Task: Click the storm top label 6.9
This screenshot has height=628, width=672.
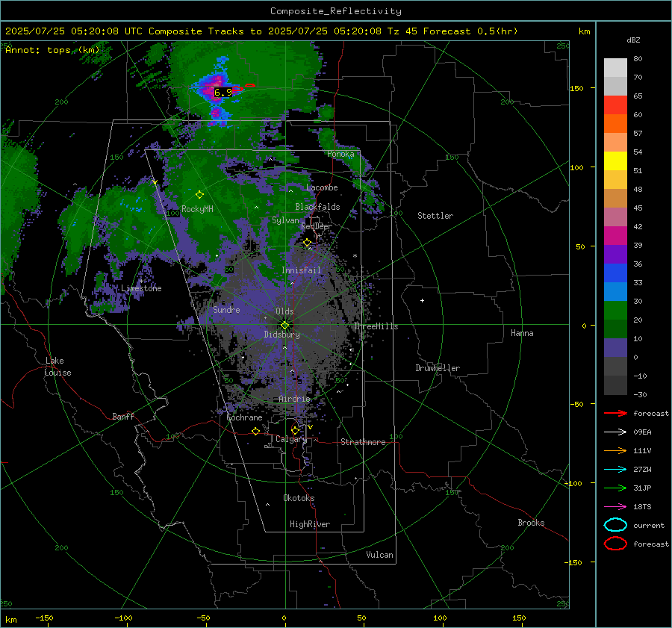Action: click(223, 92)
